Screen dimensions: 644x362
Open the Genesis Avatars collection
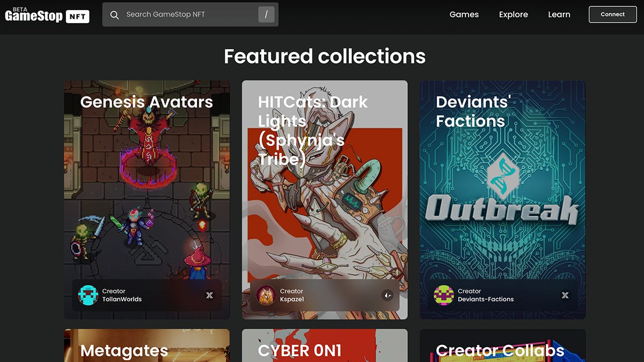pos(147,188)
